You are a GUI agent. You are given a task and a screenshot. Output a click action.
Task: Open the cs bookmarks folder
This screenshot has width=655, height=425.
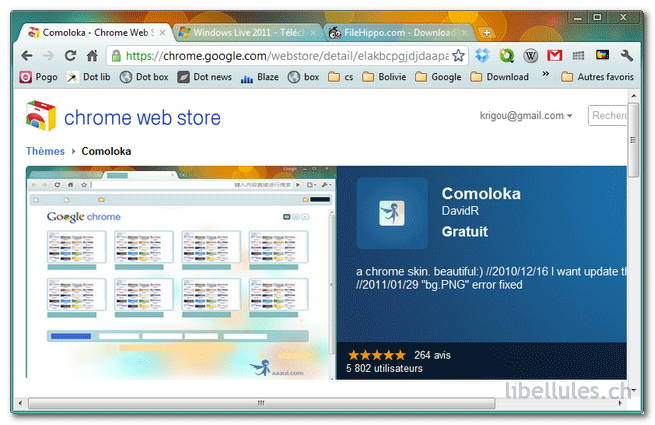pyautogui.click(x=340, y=77)
